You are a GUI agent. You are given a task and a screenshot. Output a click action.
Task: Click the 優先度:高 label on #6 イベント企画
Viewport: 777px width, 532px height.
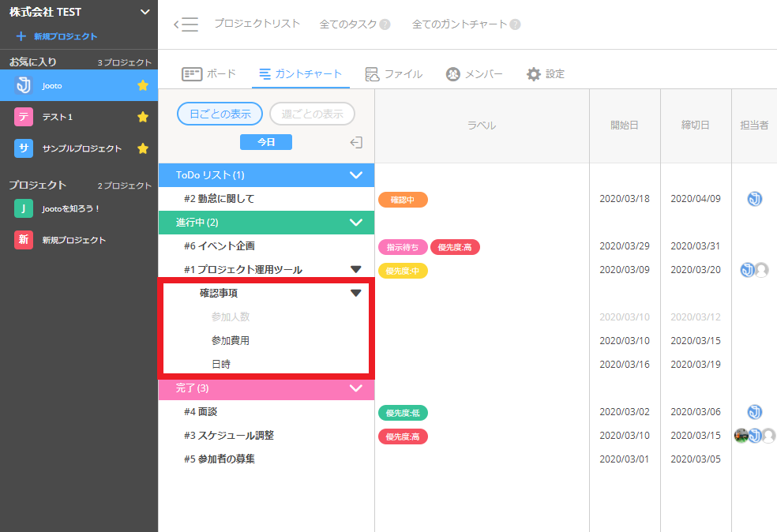tap(455, 247)
